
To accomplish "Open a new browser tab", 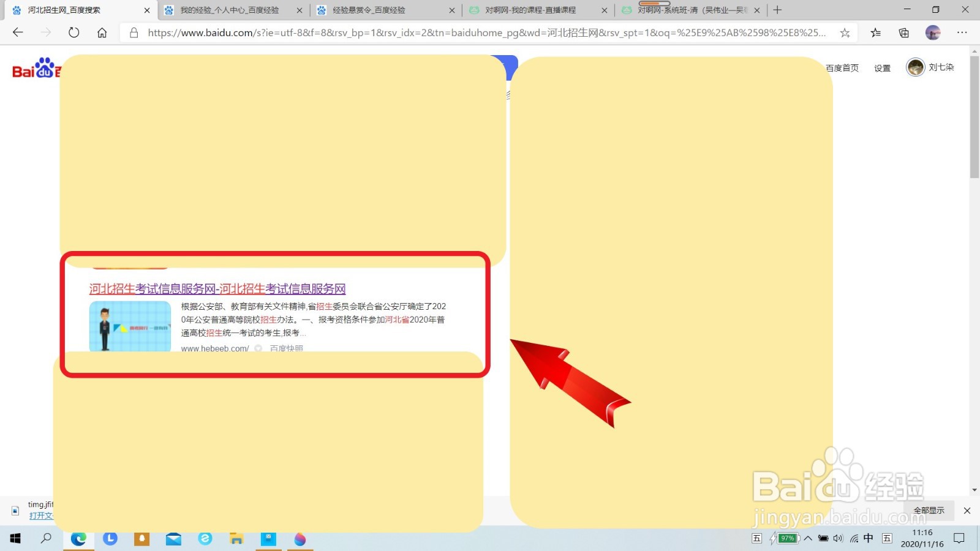I will pos(777,10).
